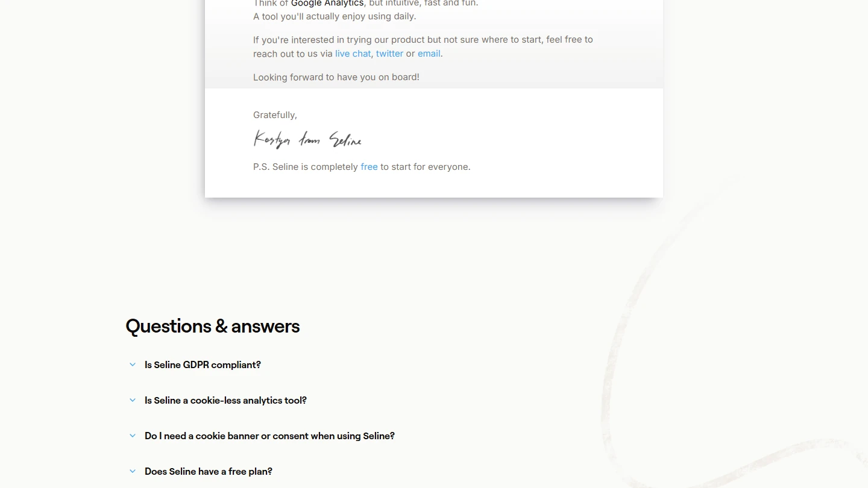Click the 'Google Analytics' text

tap(327, 3)
